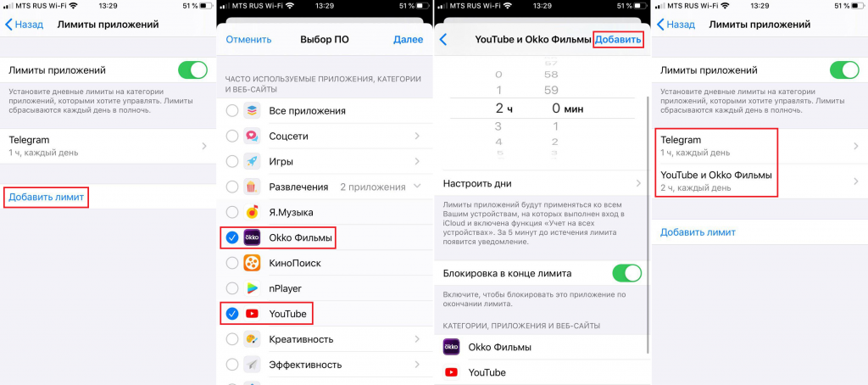This screenshot has height=385, width=868.
Task: Tap the Соцсети chat bubble category icon
Action: [252, 136]
